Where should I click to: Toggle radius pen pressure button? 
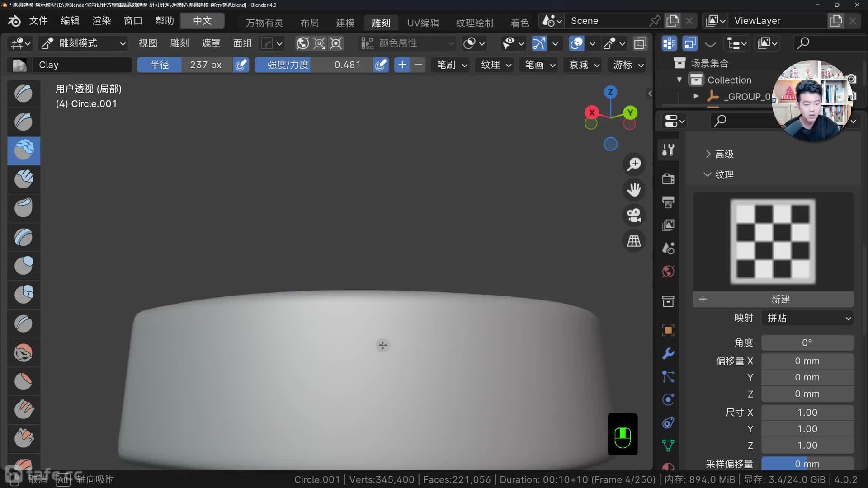click(x=241, y=65)
